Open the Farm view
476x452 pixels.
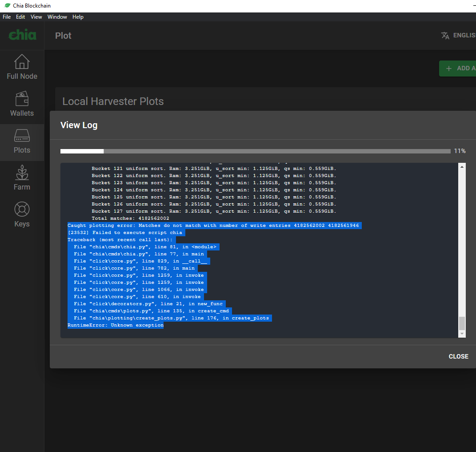coord(22,178)
